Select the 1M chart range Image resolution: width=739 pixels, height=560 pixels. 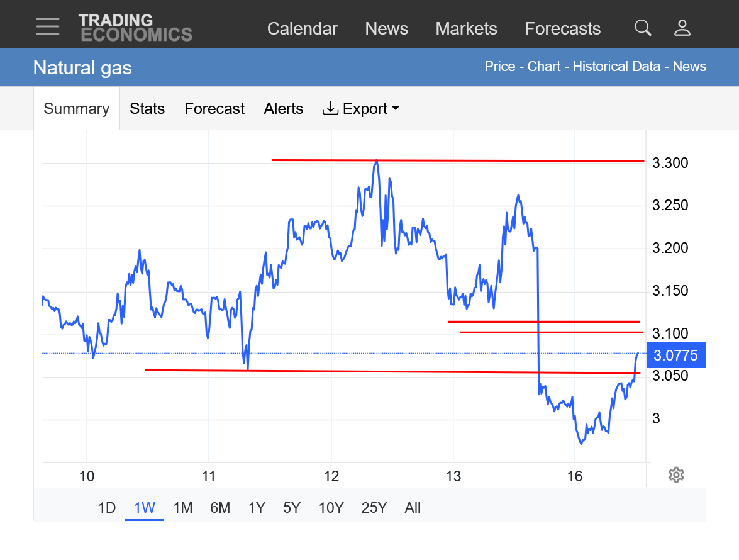[182, 508]
